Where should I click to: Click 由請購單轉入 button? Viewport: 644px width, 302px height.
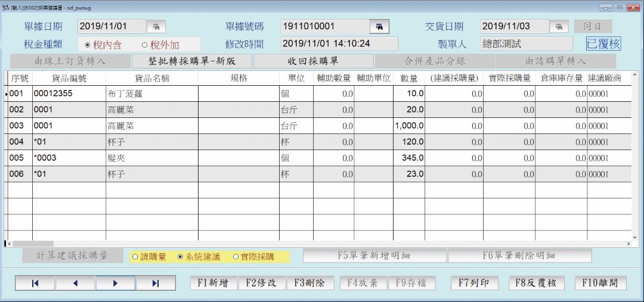[556, 61]
